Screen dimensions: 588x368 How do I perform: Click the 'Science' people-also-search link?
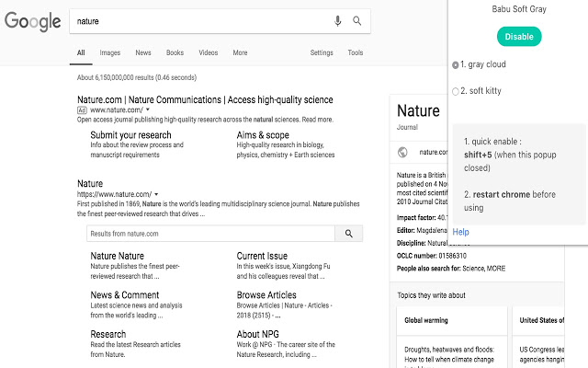click(x=473, y=269)
